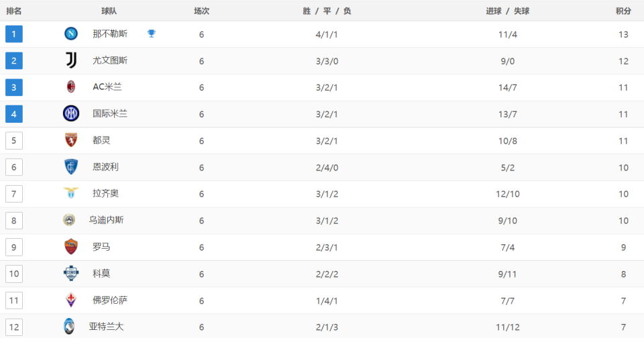Image resolution: width=644 pixels, height=338 pixels.
Task: Click the rank 10 badge for 科莫
Action: (x=14, y=274)
